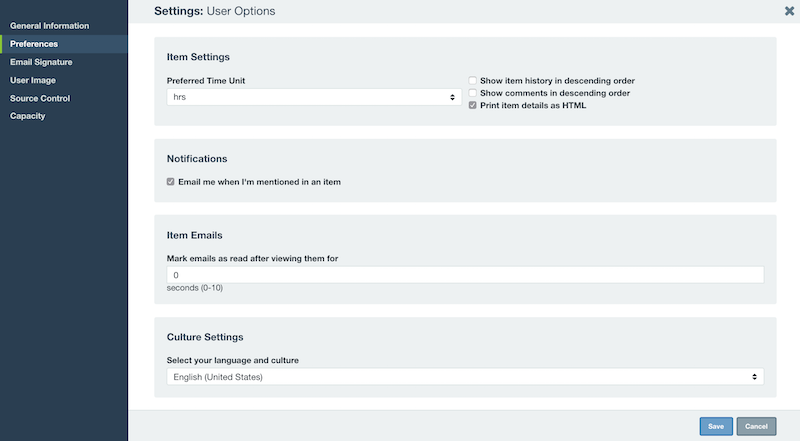Screen dimensions: 800x441
Task: Open the Capacity section
Action: 28,116
